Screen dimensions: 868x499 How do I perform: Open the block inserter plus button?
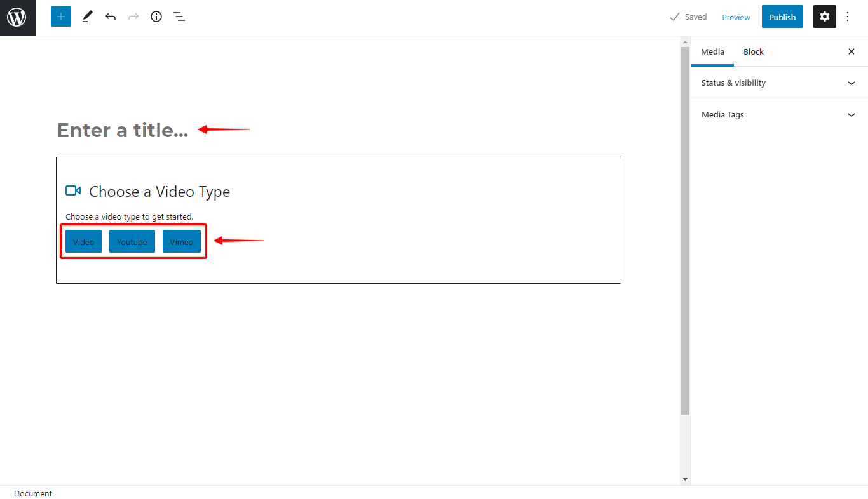pyautogui.click(x=61, y=17)
